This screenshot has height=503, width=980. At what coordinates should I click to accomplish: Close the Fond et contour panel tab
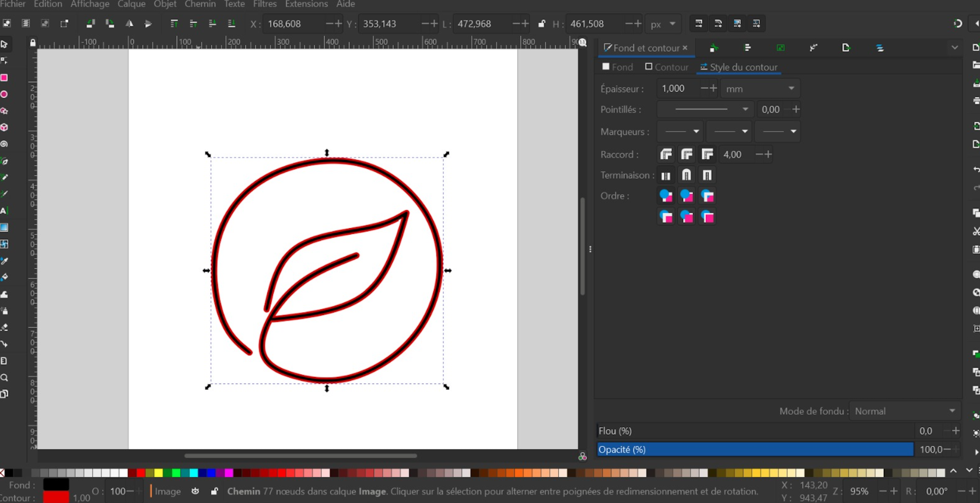click(685, 48)
